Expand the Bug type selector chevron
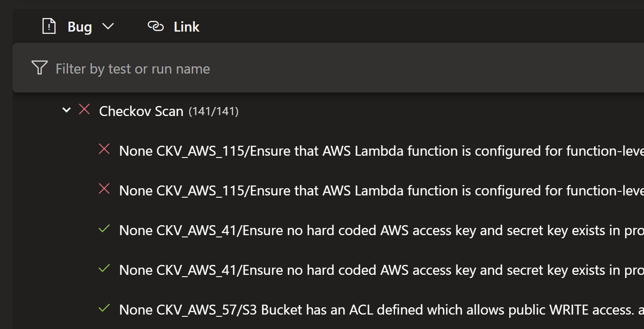Image resolution: width=644 pixels, height=329 pixels. (108, 26)
